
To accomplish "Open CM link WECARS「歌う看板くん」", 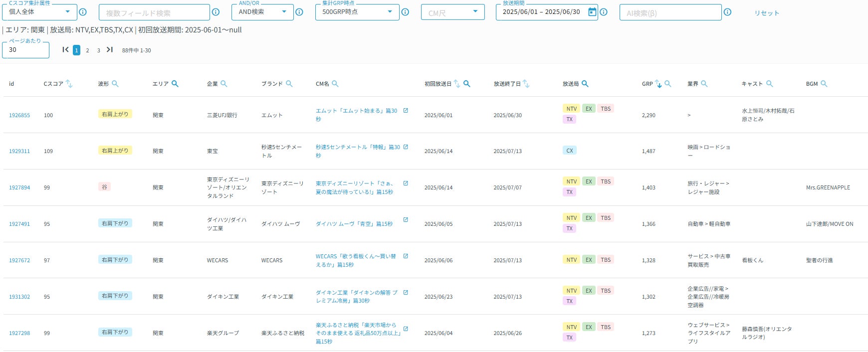I will pyautogui.click(x=356, y=260).
